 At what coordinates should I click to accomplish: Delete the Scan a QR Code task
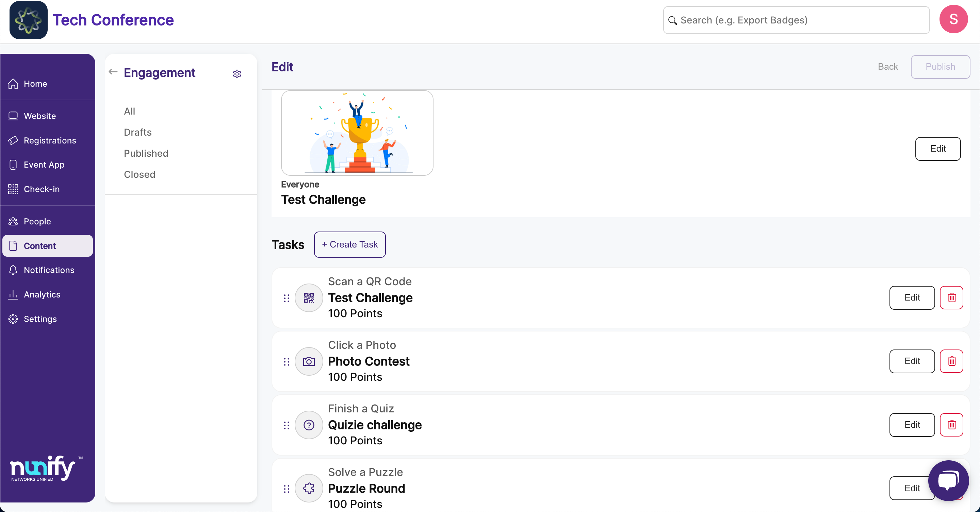951,297
